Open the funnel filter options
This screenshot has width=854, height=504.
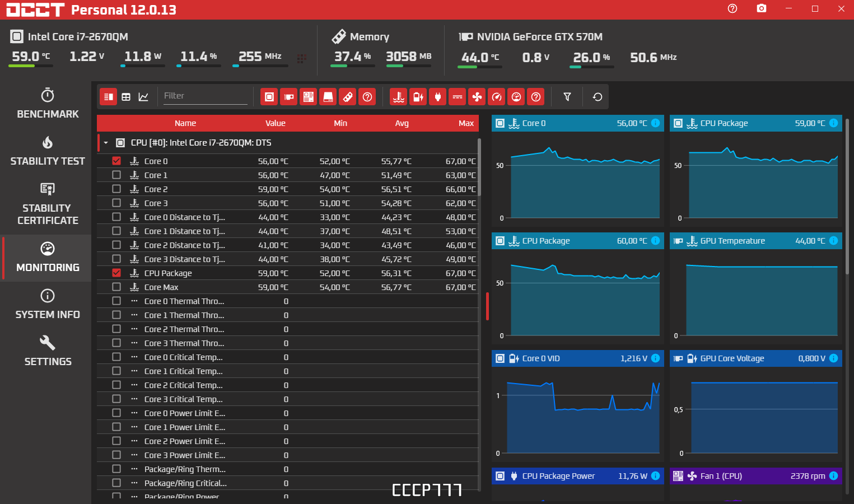tap(567, 97)
